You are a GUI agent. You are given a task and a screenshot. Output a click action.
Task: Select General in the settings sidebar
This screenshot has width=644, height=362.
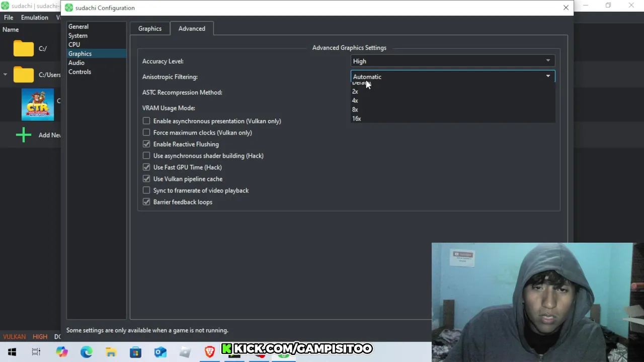(96, 27)
